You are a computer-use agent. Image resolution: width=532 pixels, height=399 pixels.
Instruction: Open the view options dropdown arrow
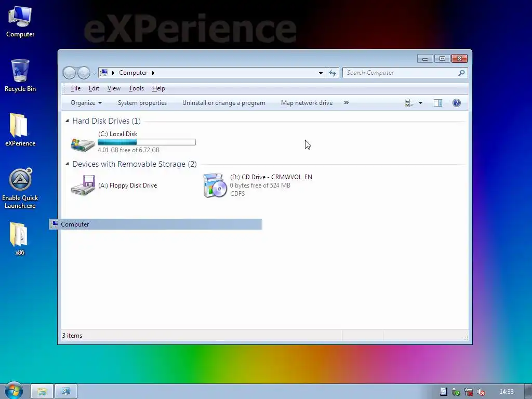click(420, 103)
